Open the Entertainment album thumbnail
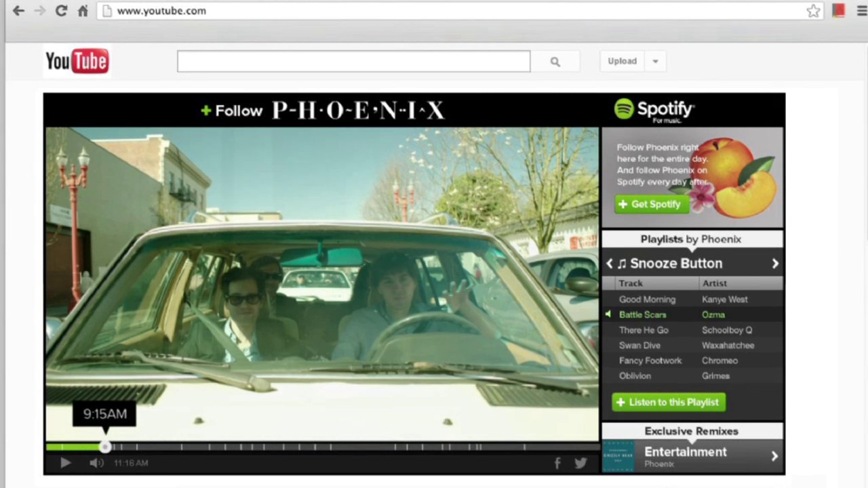The image size is (868, 488). 619,455
